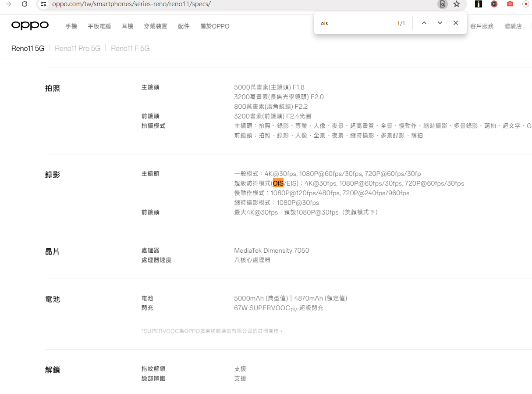The width and height of the screenshot is (532, 394).
Task: Open the 客戶服務 link
Action: click(x=482, y=26)
